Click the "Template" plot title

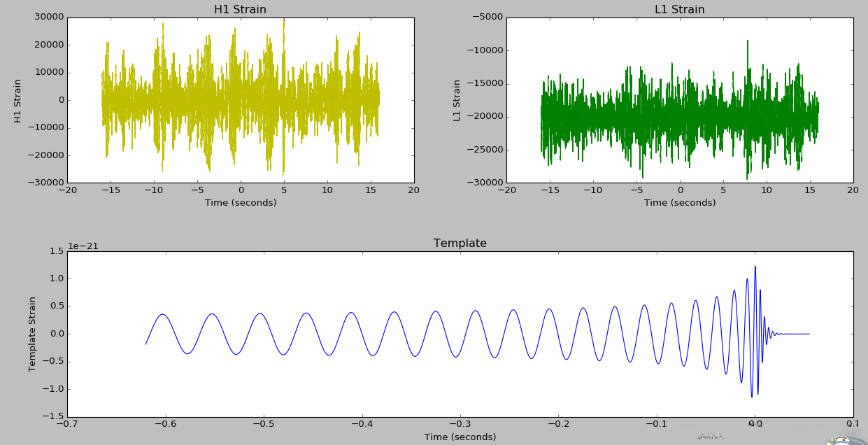pos(460,243)
